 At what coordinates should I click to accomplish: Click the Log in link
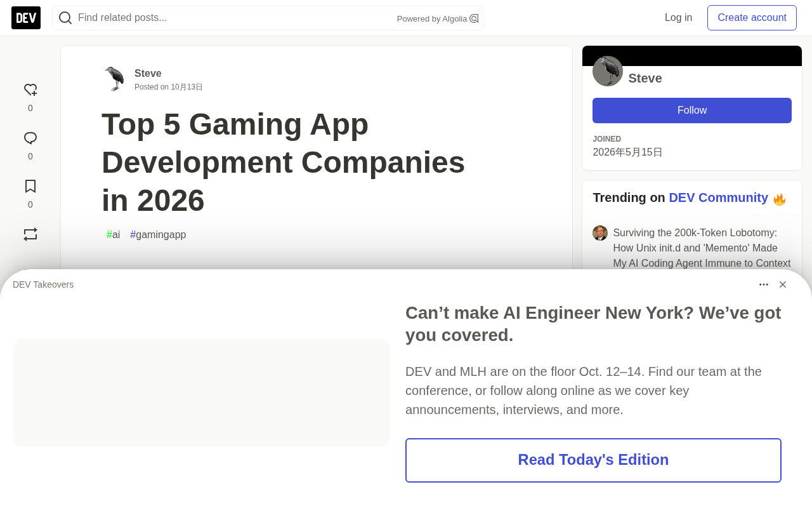pos(678,18)
